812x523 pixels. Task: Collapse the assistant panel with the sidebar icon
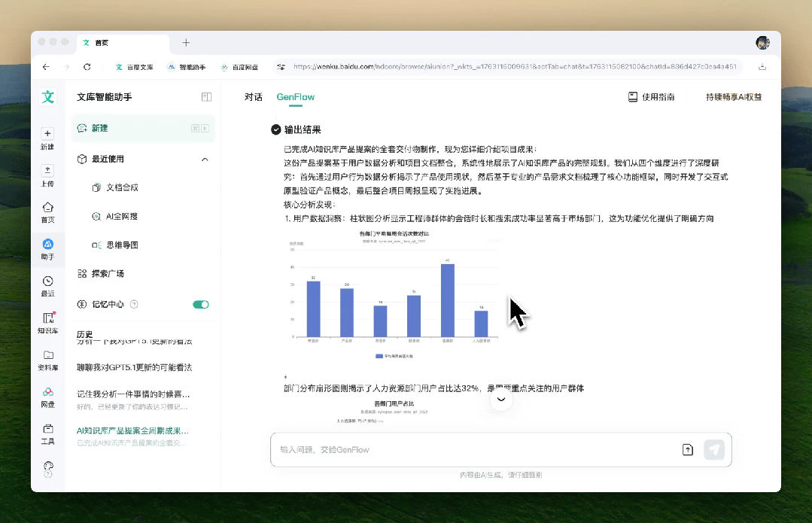(x=205, y=97)
